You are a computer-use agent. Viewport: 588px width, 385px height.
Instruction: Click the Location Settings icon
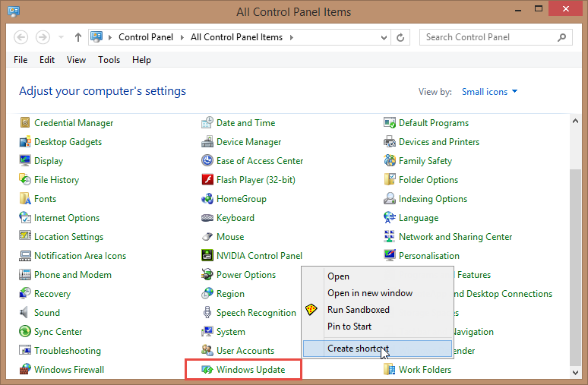[25, 236]
